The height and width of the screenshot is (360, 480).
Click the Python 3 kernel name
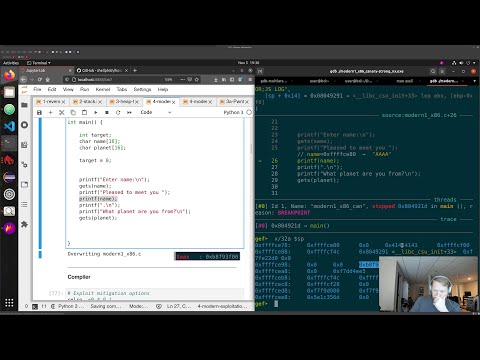click(x=233, y=112)
